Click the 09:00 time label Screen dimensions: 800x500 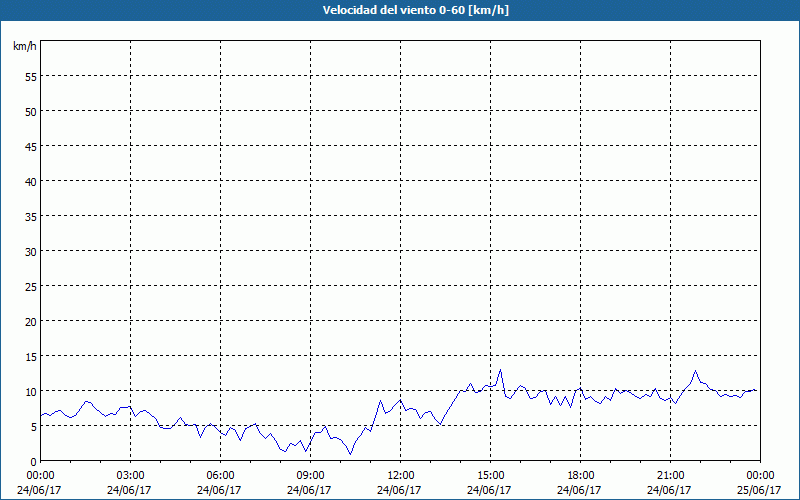310,476
